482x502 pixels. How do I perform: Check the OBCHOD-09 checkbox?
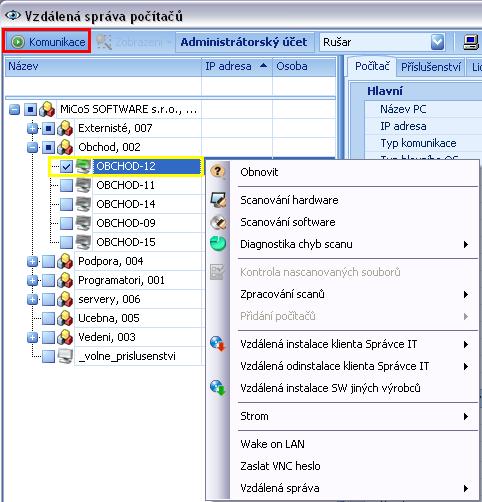pos(66,223)
